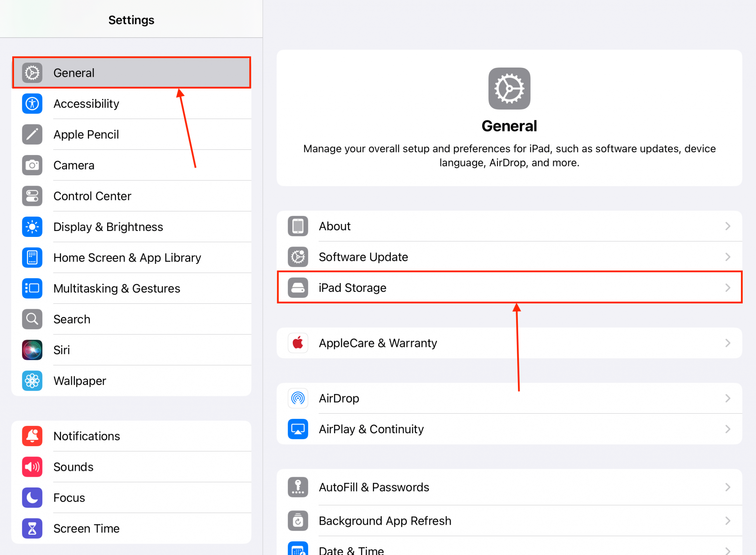Tap the Display & Brightness sun icon
The width and height of the screenshot is (756, 555).
point(32,227)
